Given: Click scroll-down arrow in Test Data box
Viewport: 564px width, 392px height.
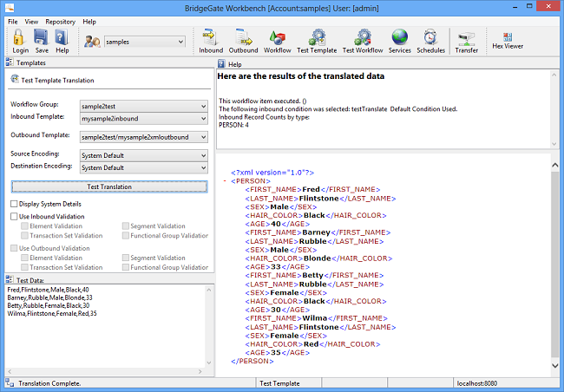Looking at the screenshot, I should (209, 363).
